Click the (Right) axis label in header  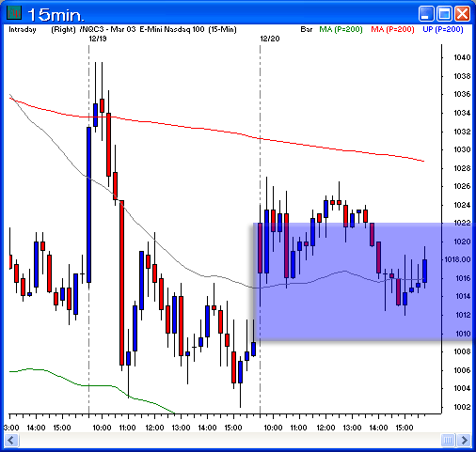63,29
